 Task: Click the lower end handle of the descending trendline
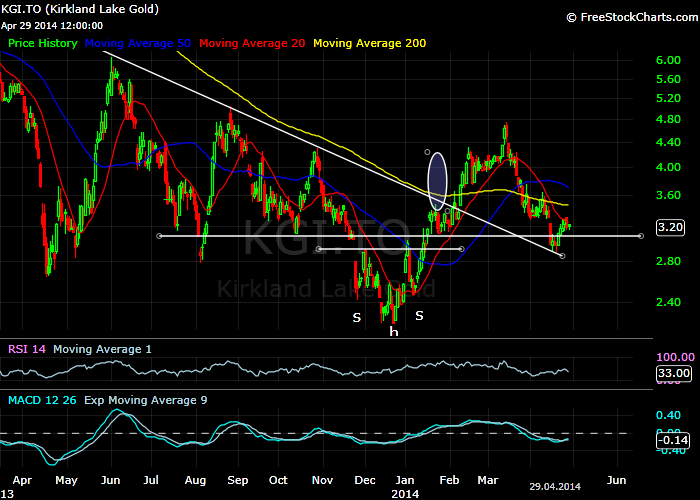562,256
